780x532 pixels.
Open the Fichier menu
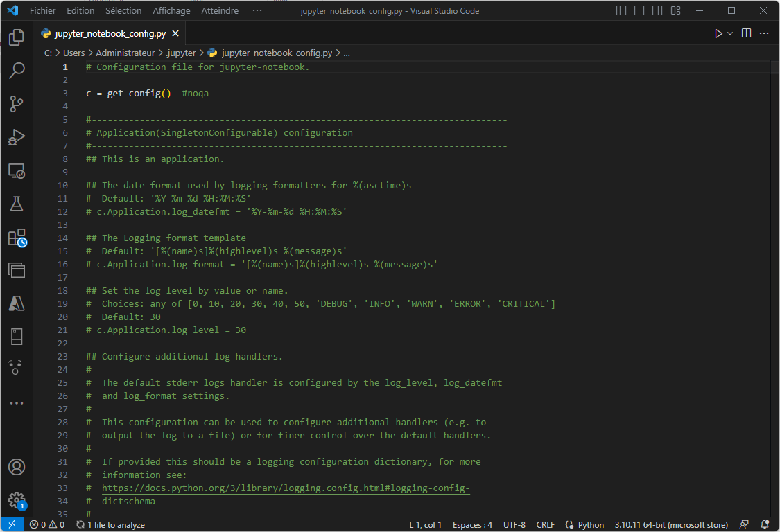[x=43, y=10]
